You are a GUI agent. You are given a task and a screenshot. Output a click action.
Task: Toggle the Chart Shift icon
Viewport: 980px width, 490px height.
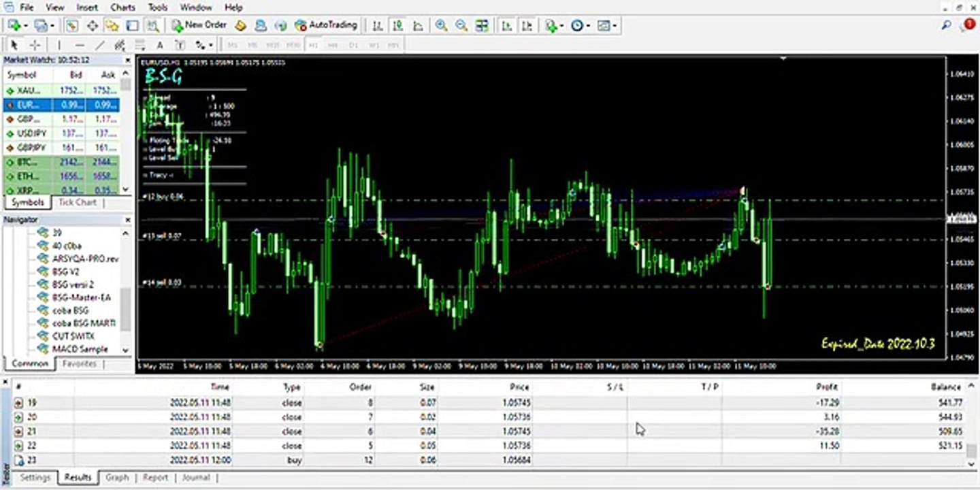[527, 25]
